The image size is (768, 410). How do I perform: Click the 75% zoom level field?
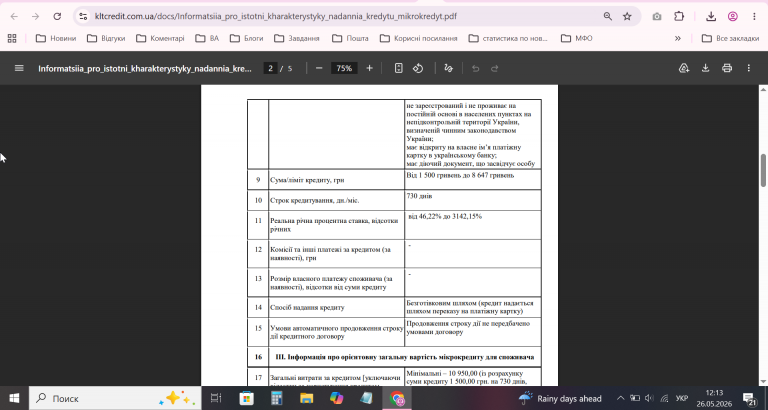point(344,68)
